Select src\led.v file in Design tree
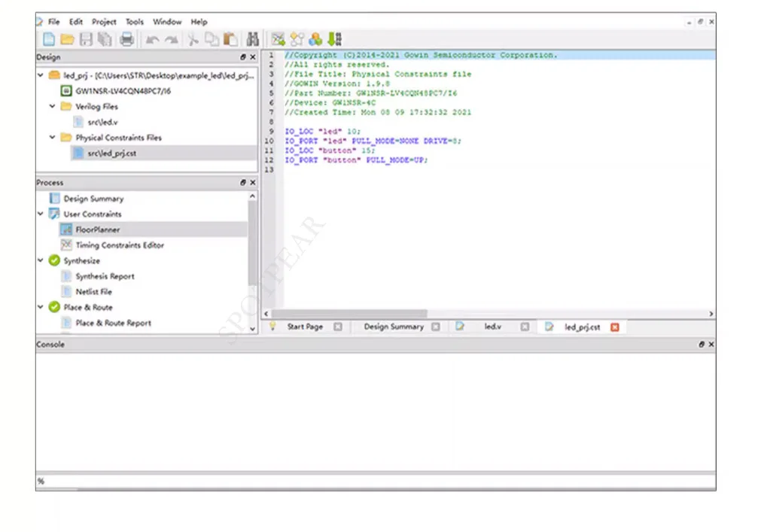This screenshot has height=532, width=764. pyautogui.click(x=102, y=122)
